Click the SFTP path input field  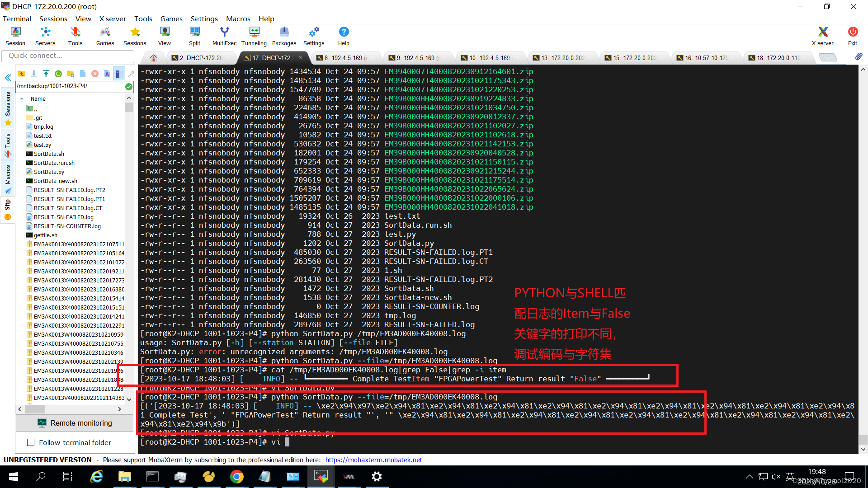coord(68,86)
